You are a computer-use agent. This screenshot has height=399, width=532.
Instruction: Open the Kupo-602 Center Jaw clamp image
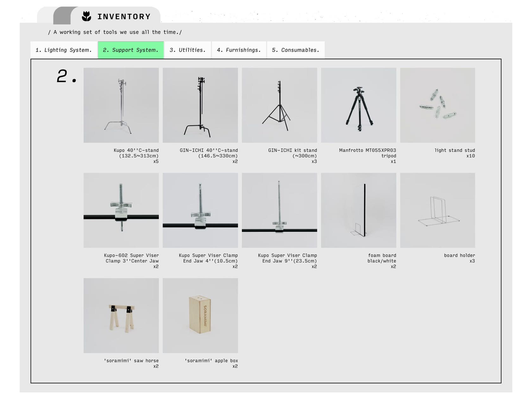[x=121, y=210]
